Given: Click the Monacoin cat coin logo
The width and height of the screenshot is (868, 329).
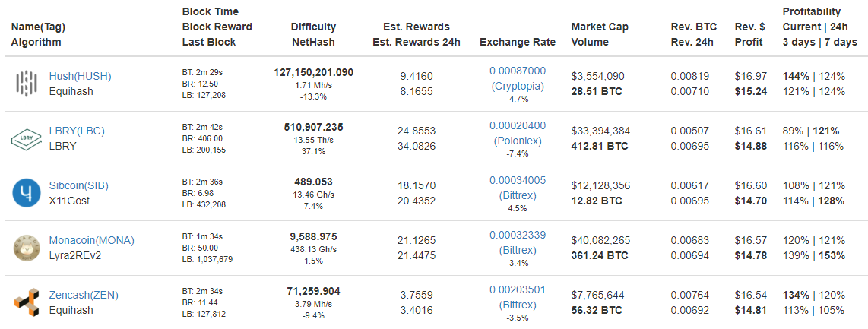Looking at the screenshot, I should (x=27, y=248).
